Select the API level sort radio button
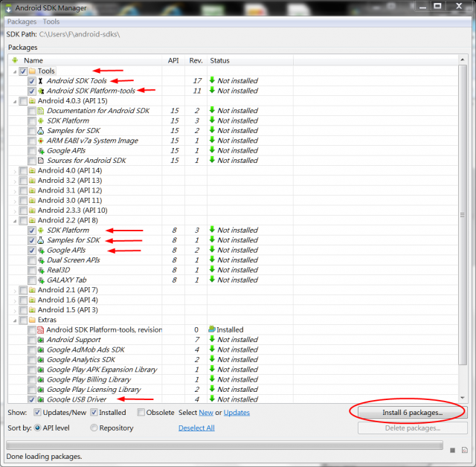The image size is (476, 467). [x=37, y=428]
